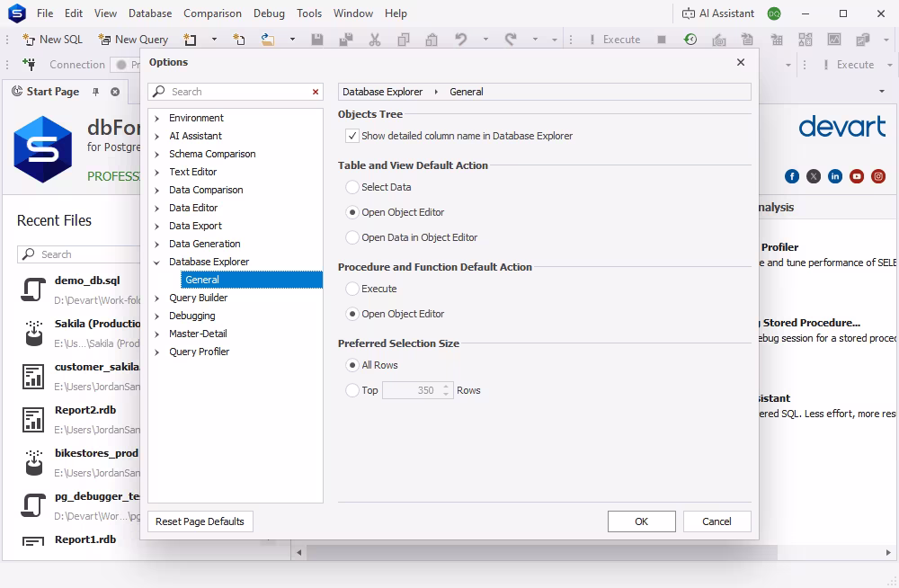Click the horizontal scrollbar on the Start Page

click(542, 552)
